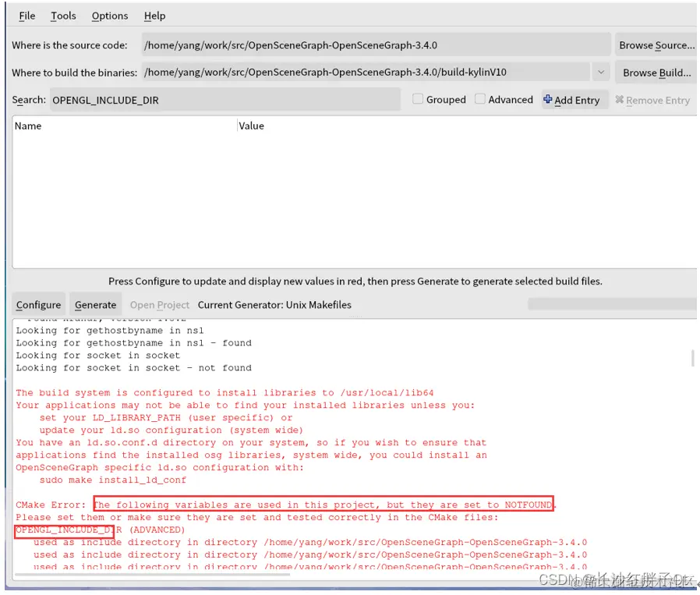Click the Generate button
Image resolution: width=700 pixels, height=595 pixels.
[x=96, y=305]
